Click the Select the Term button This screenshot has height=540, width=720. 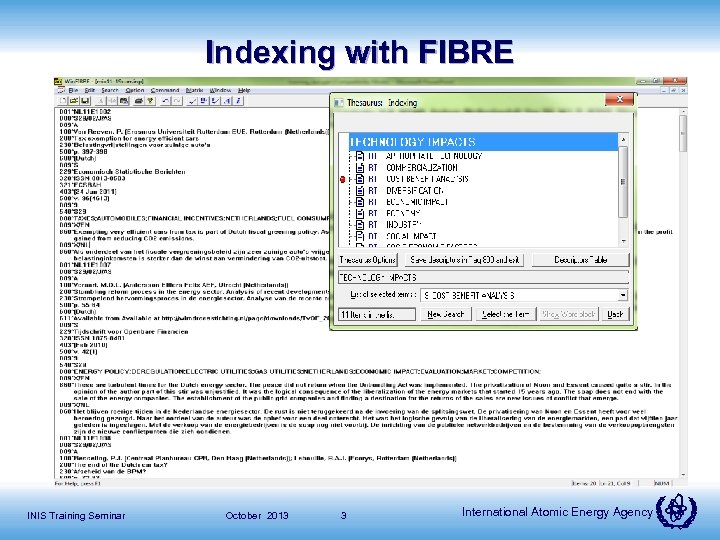(x=506, y=314)
